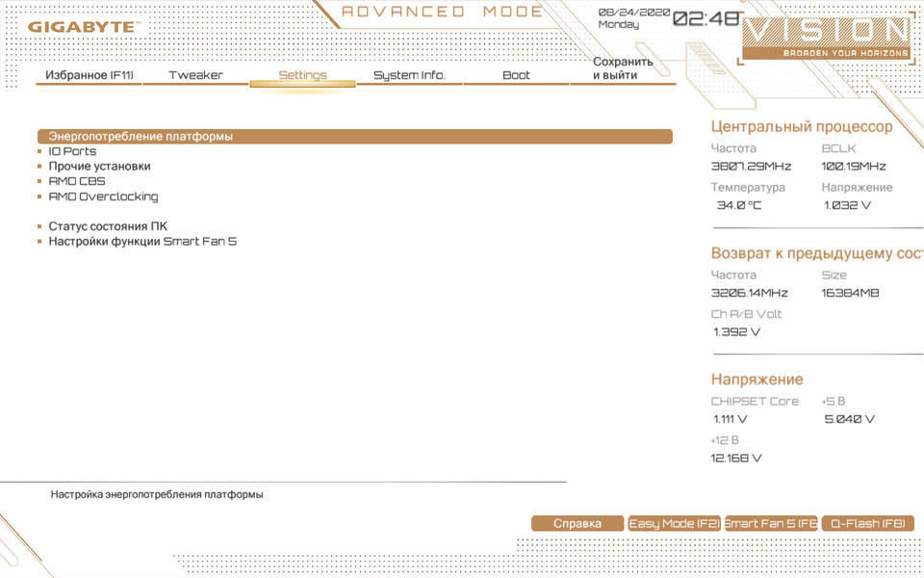Open the AMD Overclocking submenu
This screenshot has width=924, height=578.
coord(103,197)
